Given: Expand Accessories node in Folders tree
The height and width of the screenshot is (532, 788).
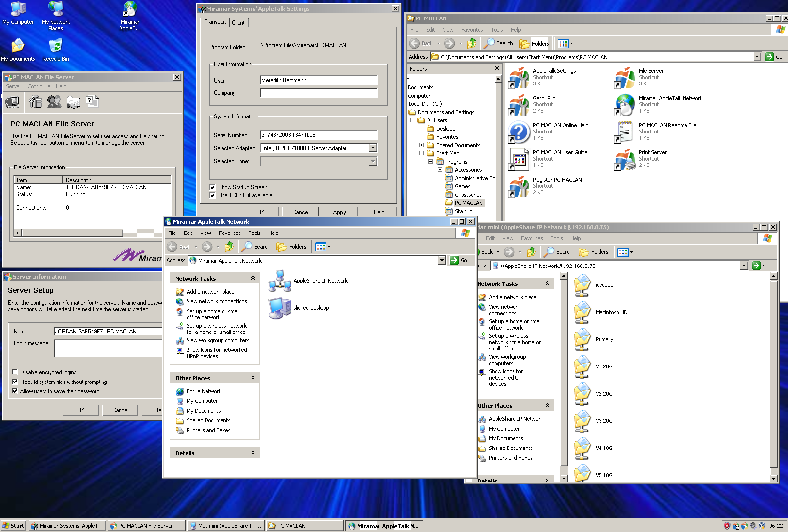Looking at the screenshot, I should (440, 169).
